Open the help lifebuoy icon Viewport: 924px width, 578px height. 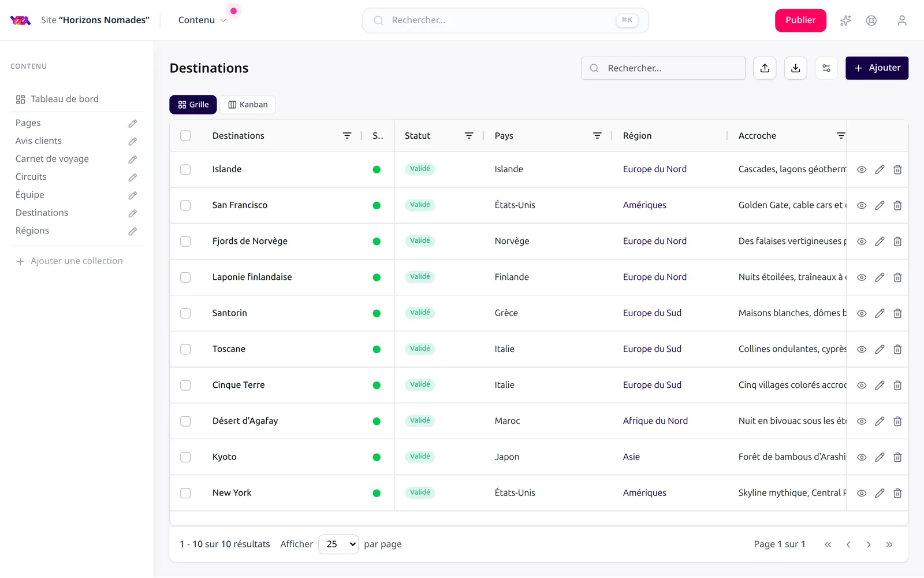tap(871, 21)
